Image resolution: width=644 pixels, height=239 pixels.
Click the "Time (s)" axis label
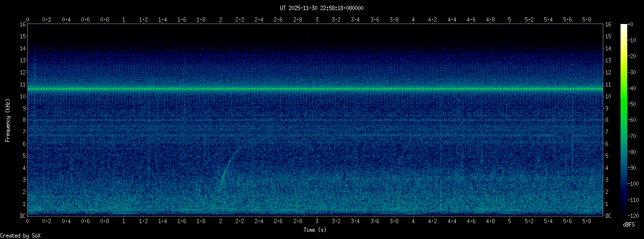[x=315, y=230]
